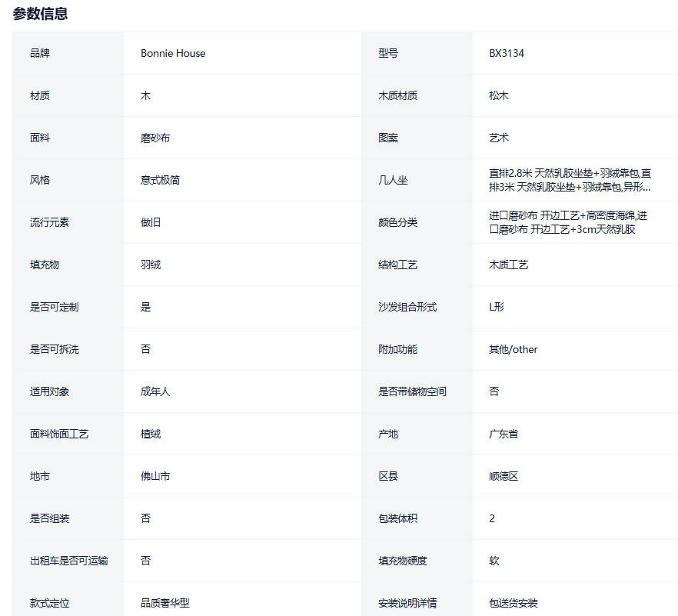Viewport: 678px width, 616px height.
Task: Click the L形 sofa combination value
Action: click(497, 307)
